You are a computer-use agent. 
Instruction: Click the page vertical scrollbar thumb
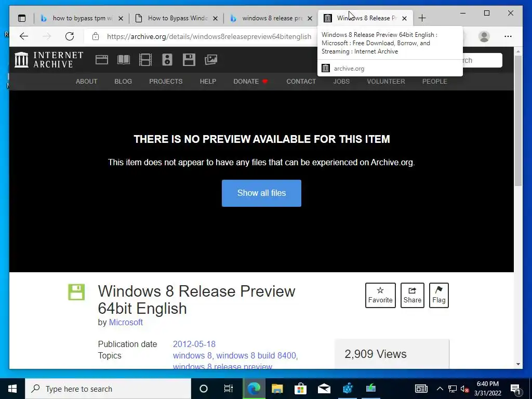click(x=518, y=121)
